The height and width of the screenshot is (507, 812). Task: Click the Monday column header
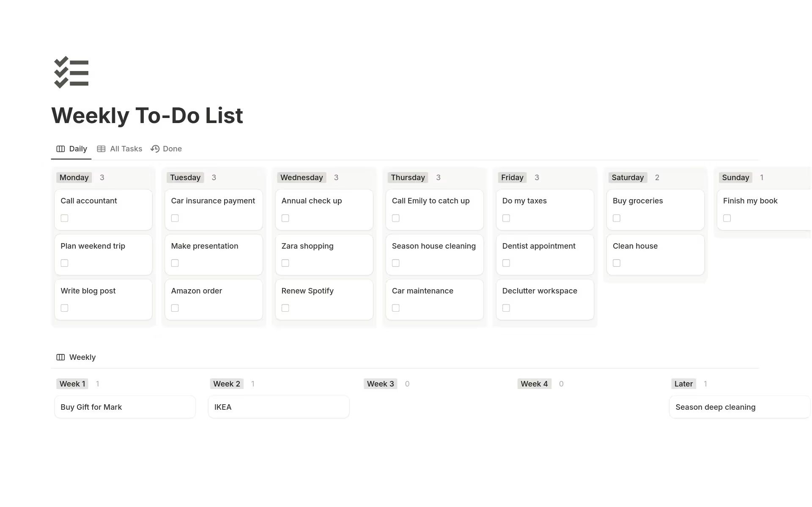74,178
